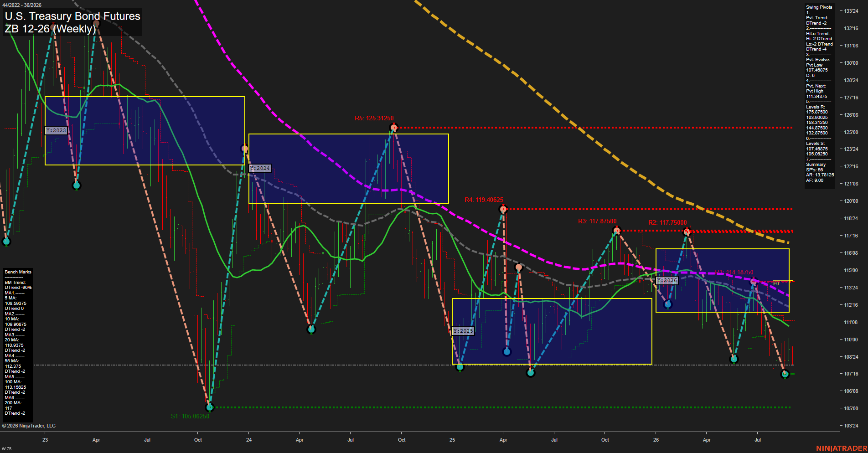Click the 125'00 price axis label

(x=851, y=132)
